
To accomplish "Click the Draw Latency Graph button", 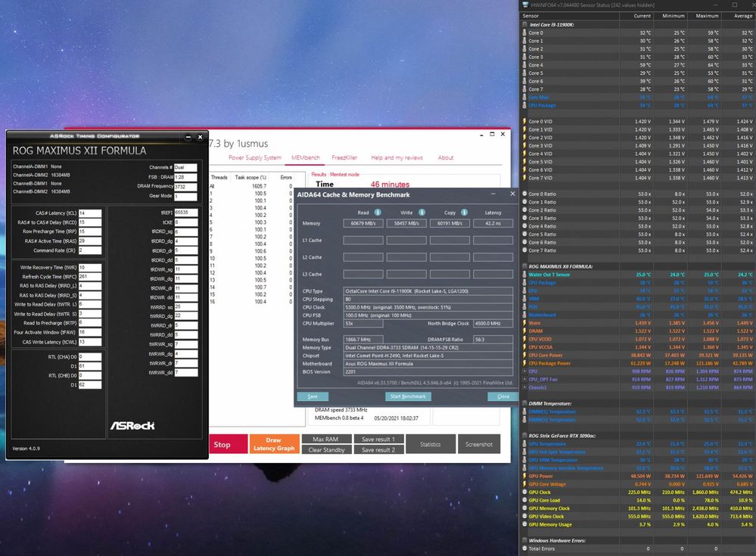I will (x=273, y=444).
